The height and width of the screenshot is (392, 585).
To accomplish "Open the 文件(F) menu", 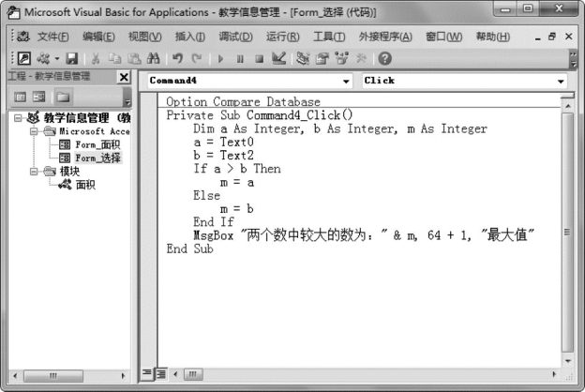I will click(x=53, y=37).
